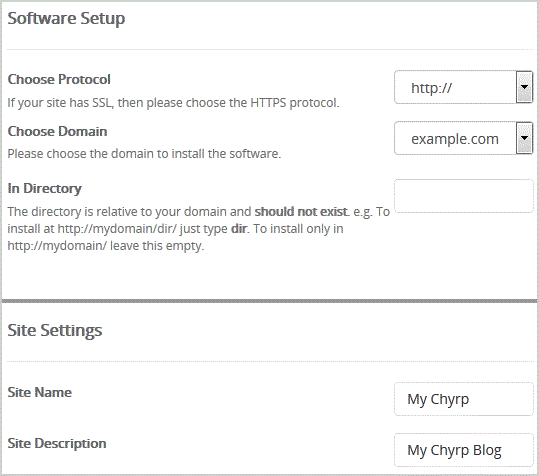The width and height of the screenshot is (539, 476).
Task: Click the Software Setup heading
Action: [66, 19]
